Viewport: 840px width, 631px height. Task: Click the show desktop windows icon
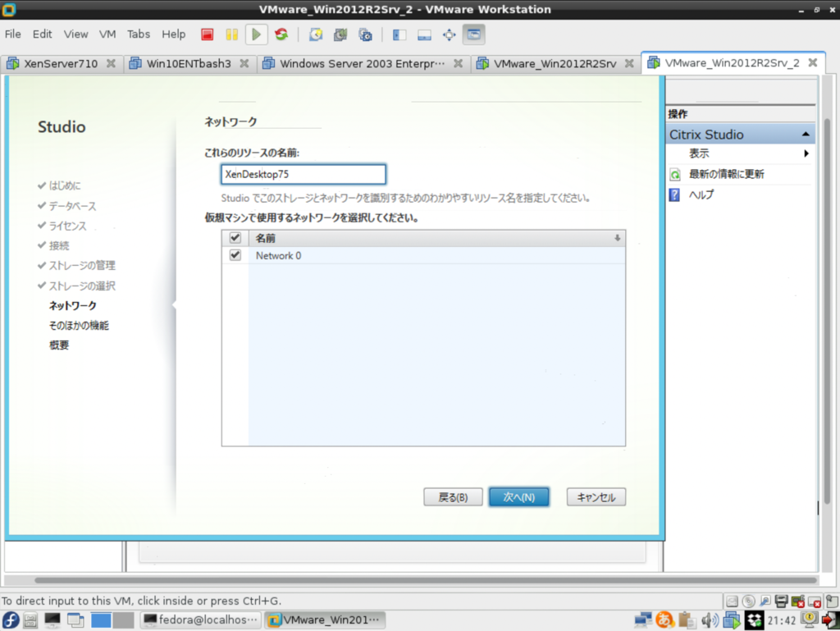click(75, 620)
